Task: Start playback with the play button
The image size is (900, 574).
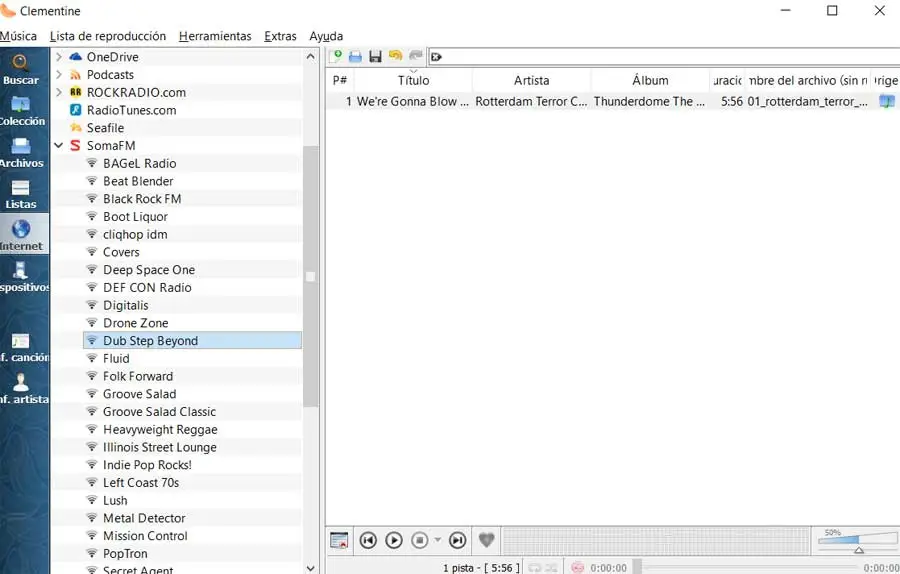Action: tap(394, 540)
